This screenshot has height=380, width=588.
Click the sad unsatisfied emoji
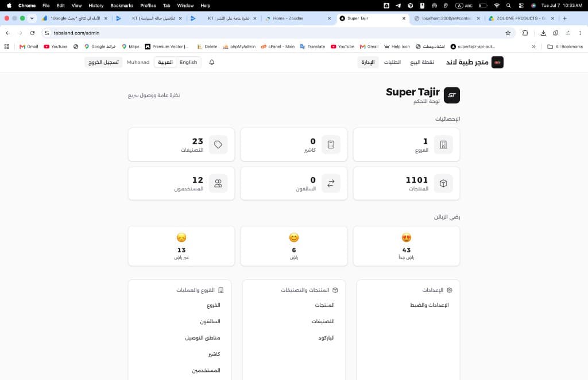tap(181, 237)
